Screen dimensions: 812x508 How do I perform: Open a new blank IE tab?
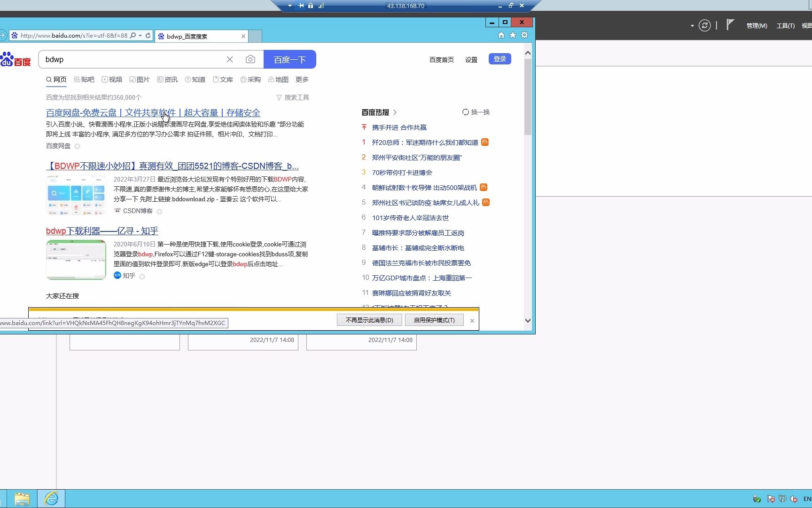(x=255, y=36)
